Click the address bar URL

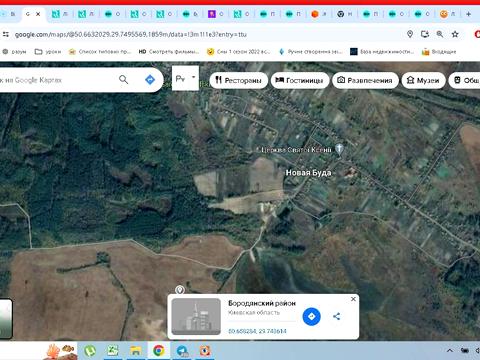[x=130, y=34]
